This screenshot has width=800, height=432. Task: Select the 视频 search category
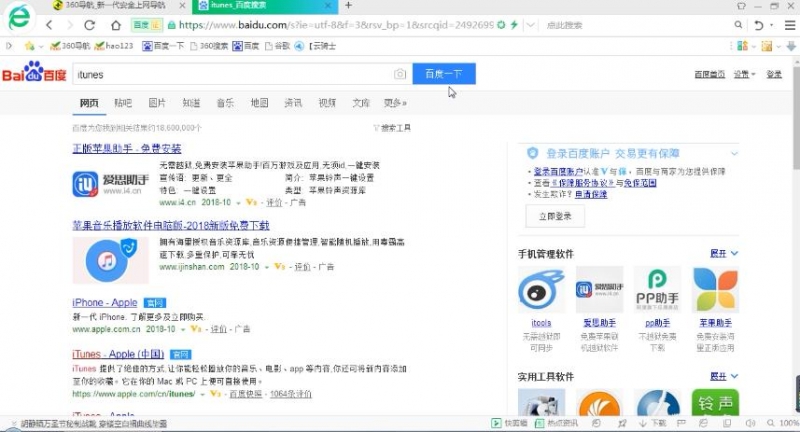coord(327,103)
